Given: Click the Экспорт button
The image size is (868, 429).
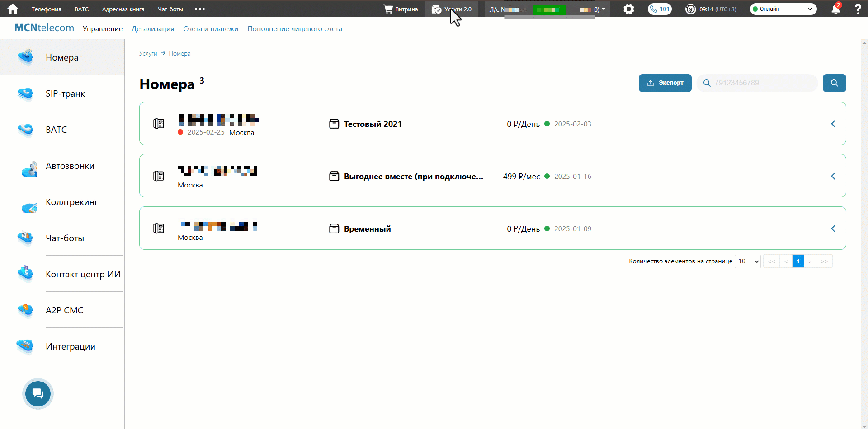Looking at the screenshot, I should pyautogui.click(x=665, y=83).
